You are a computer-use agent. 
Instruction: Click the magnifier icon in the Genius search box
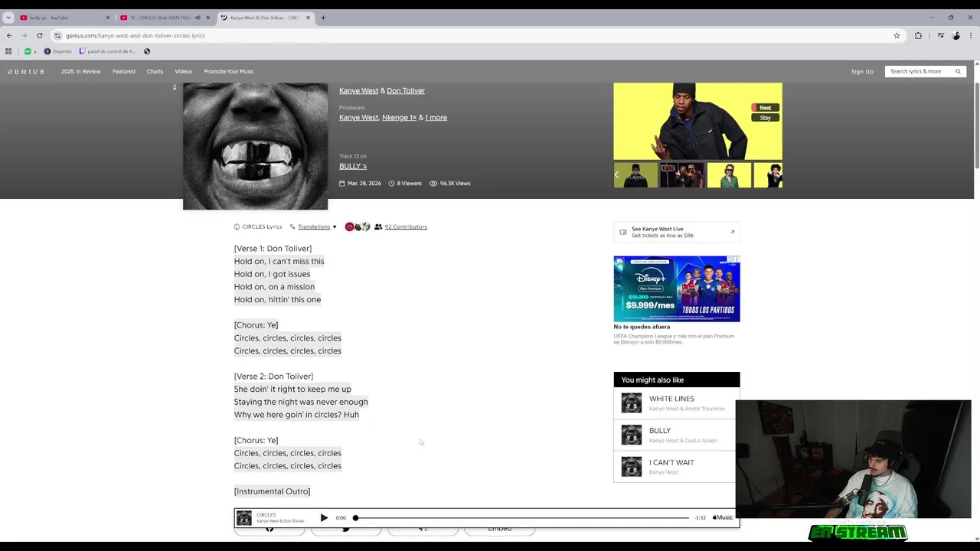958,71
